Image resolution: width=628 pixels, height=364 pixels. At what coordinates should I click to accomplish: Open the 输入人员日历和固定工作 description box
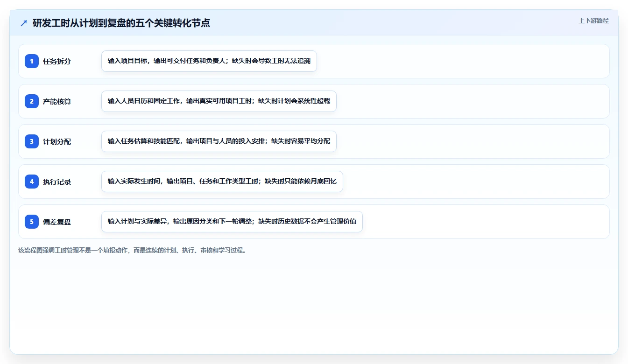pyautogui.click(x=219, y=101)
